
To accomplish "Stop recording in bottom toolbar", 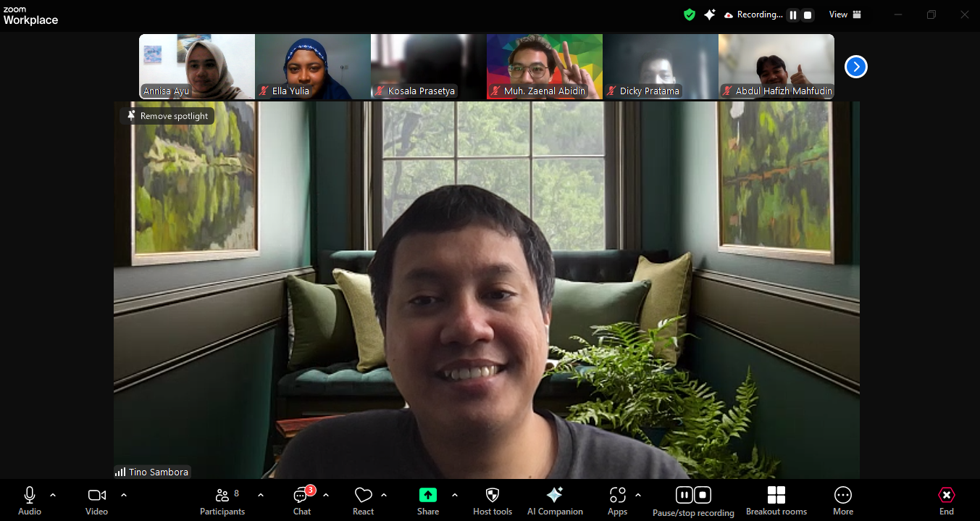I will point(703,495).
